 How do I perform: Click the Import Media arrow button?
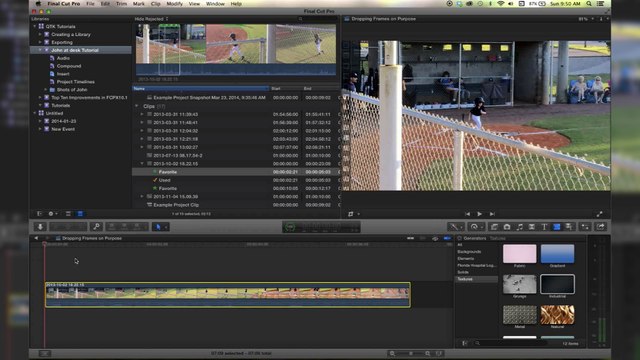click(x=40, y=227)
